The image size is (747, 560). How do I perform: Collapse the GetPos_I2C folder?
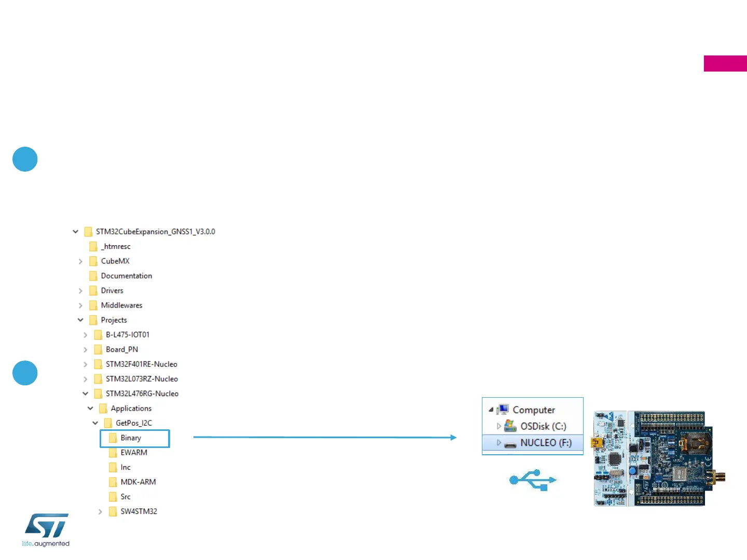[x=95, y=423]
